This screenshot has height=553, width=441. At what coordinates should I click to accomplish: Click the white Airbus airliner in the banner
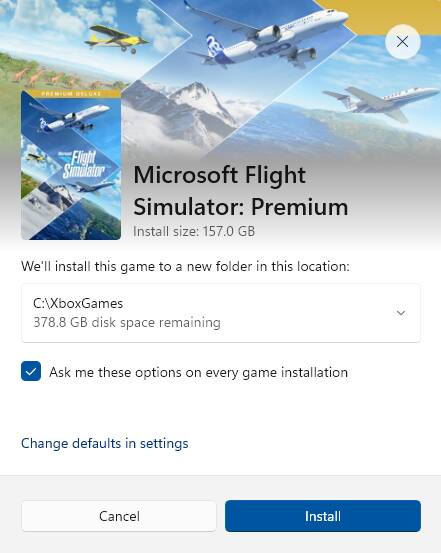coord(266,37)
